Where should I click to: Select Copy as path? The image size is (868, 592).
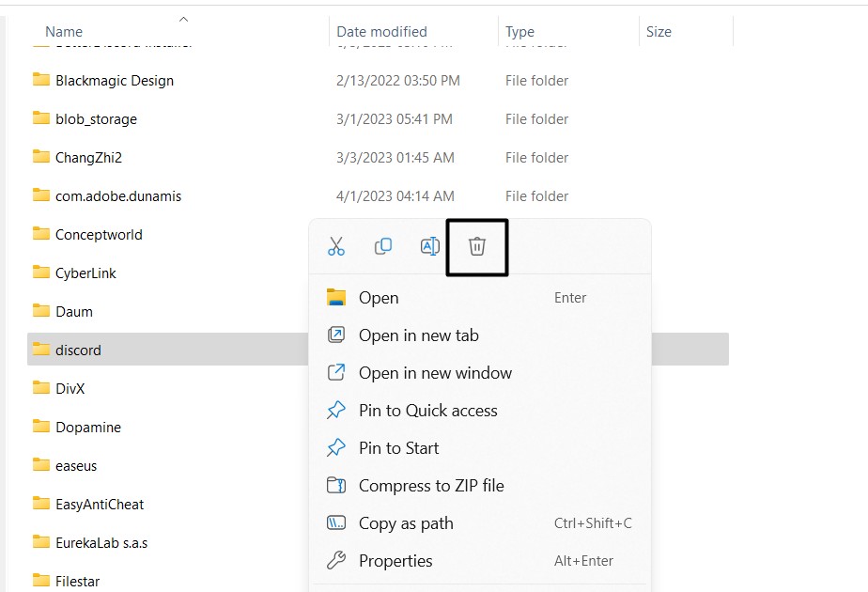click(406, 523)
